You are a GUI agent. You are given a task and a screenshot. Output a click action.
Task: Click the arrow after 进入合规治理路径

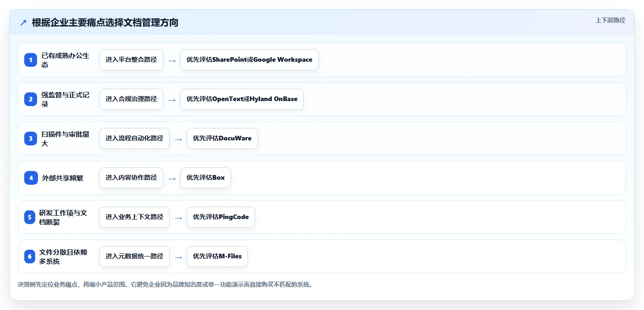click(172, 100)
